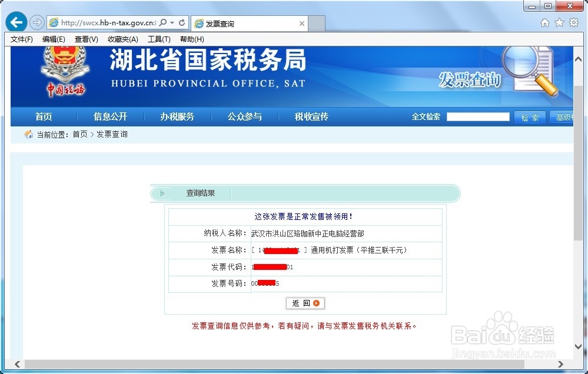Image resolution: width=588 pixels, height=374 pixels.
Task: Click the 返回 button below the results
Action: (305, 303)
